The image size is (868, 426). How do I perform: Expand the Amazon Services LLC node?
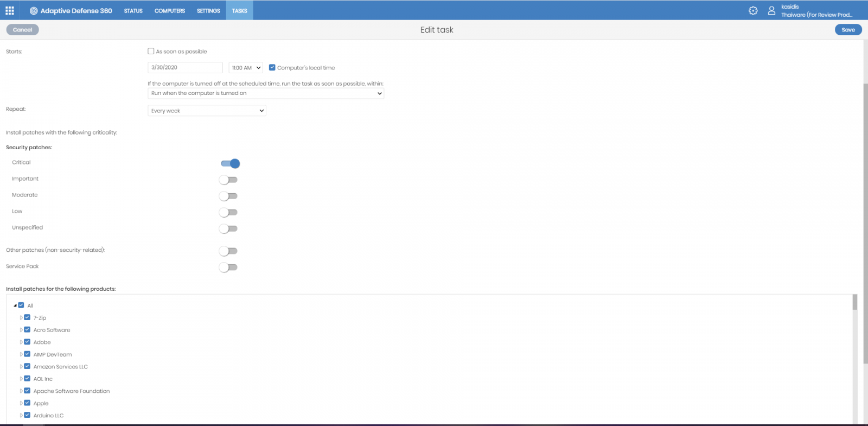(x=21, y=366)
